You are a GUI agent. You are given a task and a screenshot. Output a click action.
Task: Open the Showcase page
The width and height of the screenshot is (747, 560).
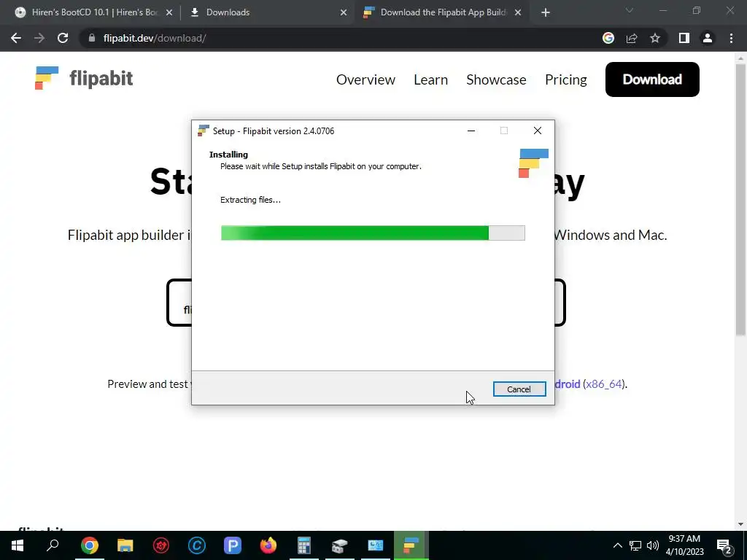coord(496,79)
